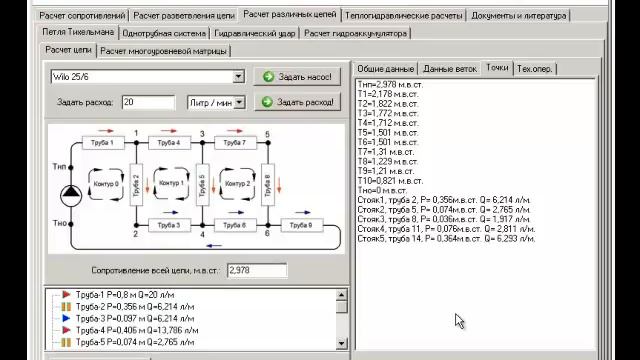Click the red arrow icon of Труба-4
The width and height of the screenshot is (640, 360).
pos(66,330)
